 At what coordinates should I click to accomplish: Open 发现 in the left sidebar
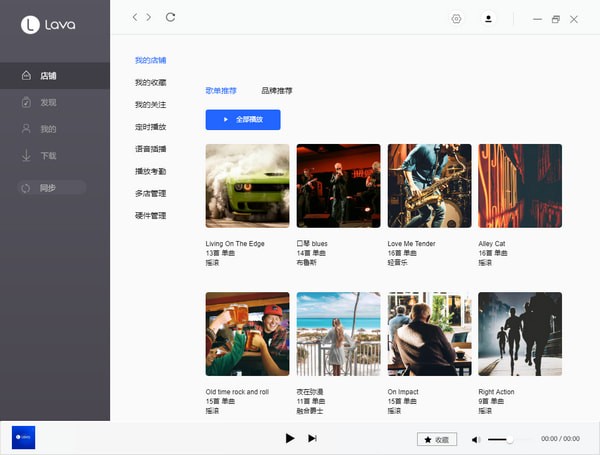tap(48, 102)
